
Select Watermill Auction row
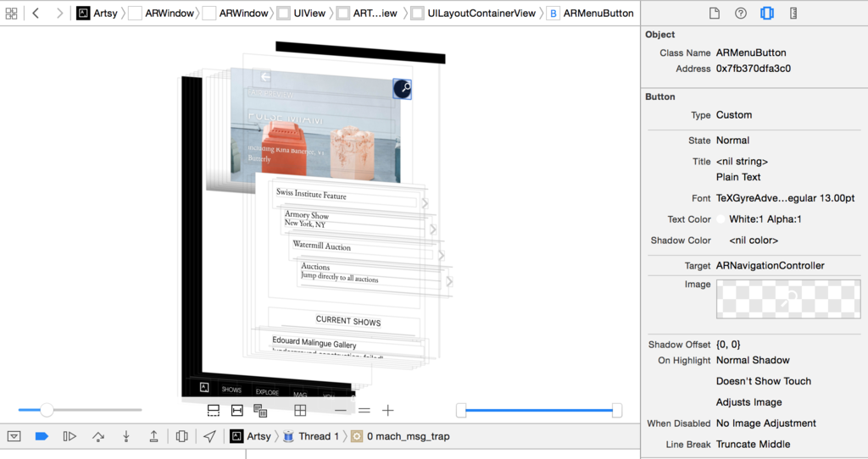pyautogui.click(x=321, y=246)
